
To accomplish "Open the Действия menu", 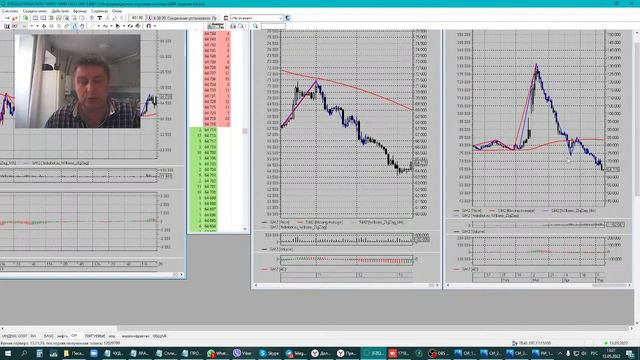I will pos(60,11).
